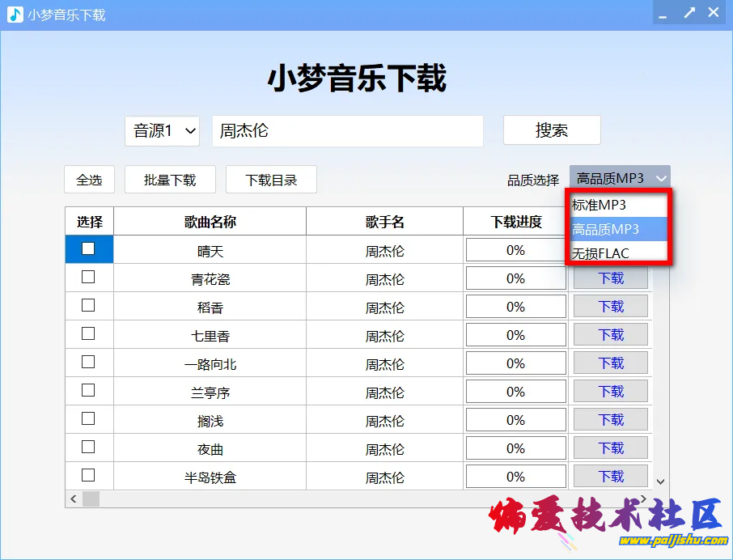This screenshot has height=560, width=733.
Task: Open the 音源1 source dropdown
Action: [162, 131]
